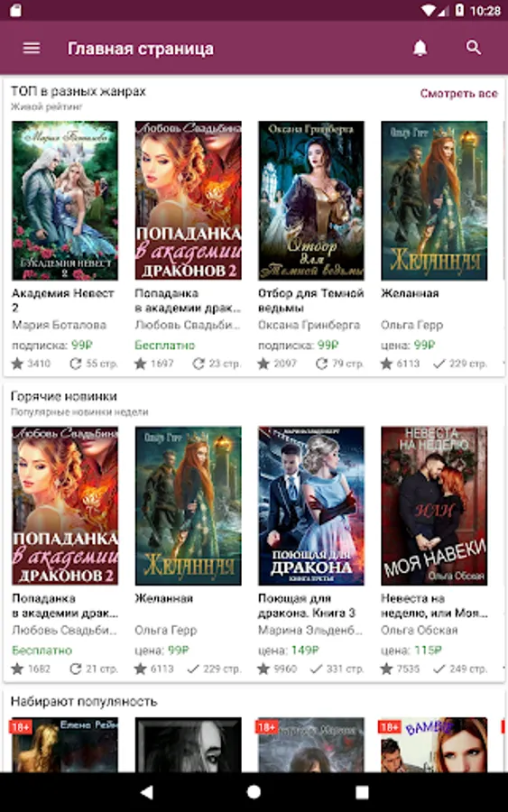Tap author name Мария Боталова
The height and width of the screenshot is (812, 508).
pyautogui.click(x=59, y=325)
